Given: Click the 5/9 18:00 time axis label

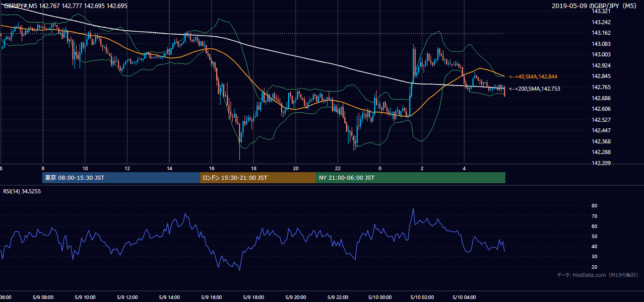Looking at the screenshot, I should point(253,297).
